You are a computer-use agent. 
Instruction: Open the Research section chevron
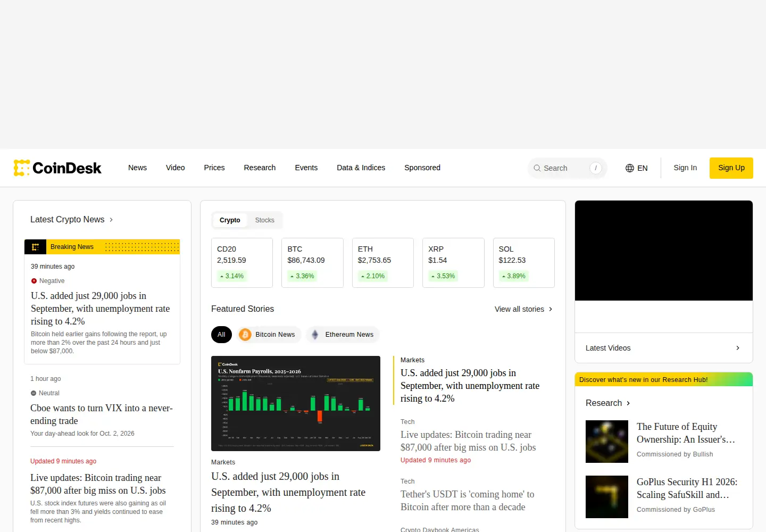[628, 403]
